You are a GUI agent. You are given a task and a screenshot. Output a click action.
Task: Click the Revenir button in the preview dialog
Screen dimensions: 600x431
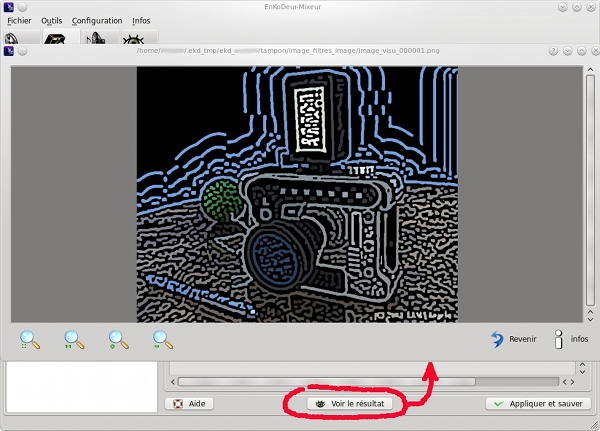(514, 339)
